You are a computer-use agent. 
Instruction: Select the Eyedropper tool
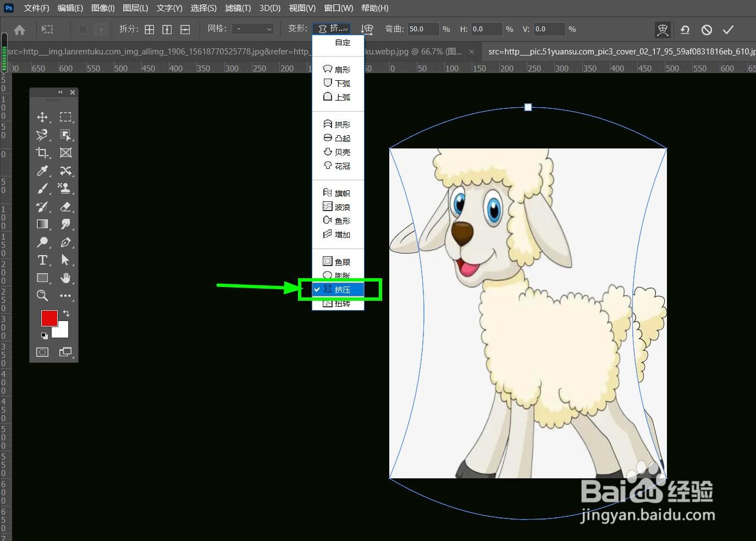coord(42,170)
